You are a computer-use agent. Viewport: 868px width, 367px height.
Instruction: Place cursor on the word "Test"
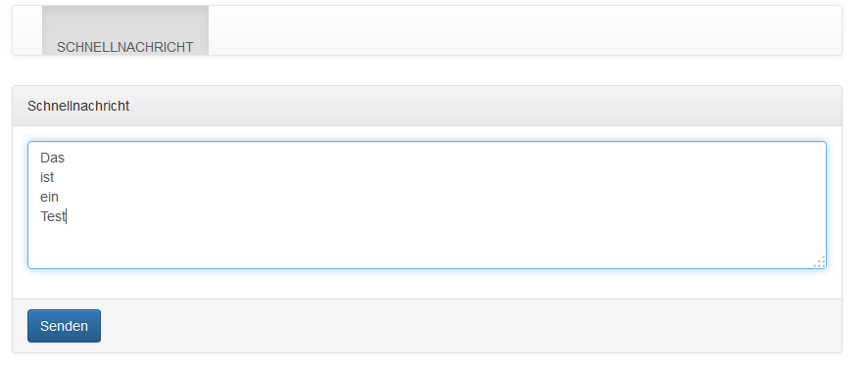tap(53, 216)
